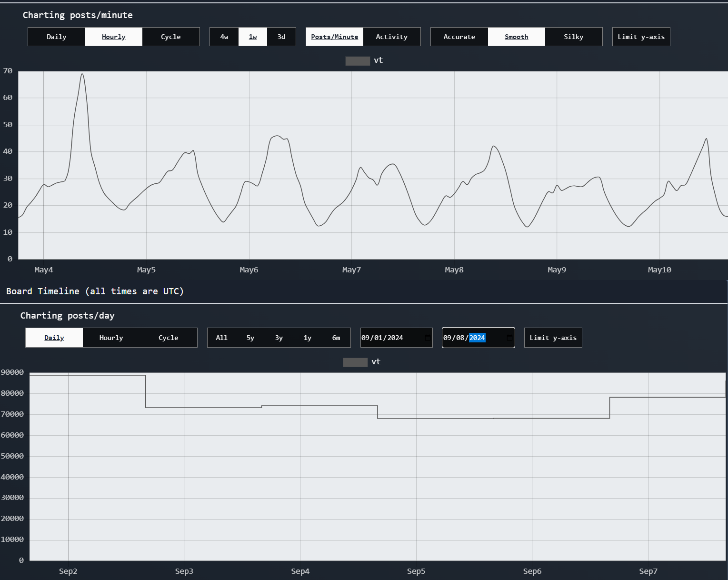Image resolution: width=728 pixels, height=580 pixels.
Task: Click the May10 x-axis label
Action: [659, 270]
